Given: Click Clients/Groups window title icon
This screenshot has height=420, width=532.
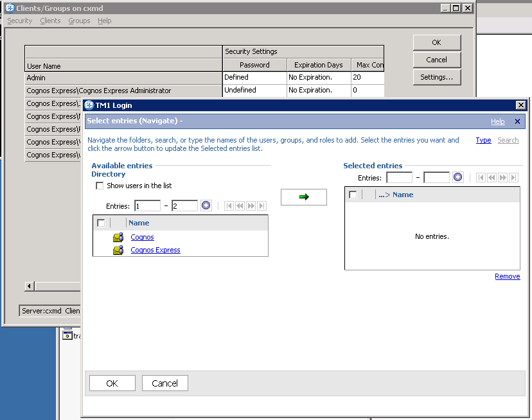Looking at the screenshot, I should click(x=10, y=8).
